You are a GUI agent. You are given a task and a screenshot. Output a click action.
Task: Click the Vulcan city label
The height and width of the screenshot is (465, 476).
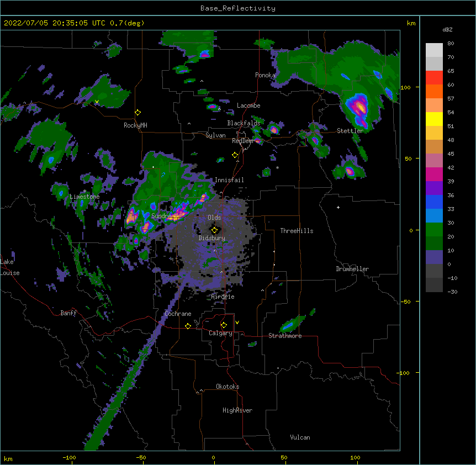coord(300,437)
